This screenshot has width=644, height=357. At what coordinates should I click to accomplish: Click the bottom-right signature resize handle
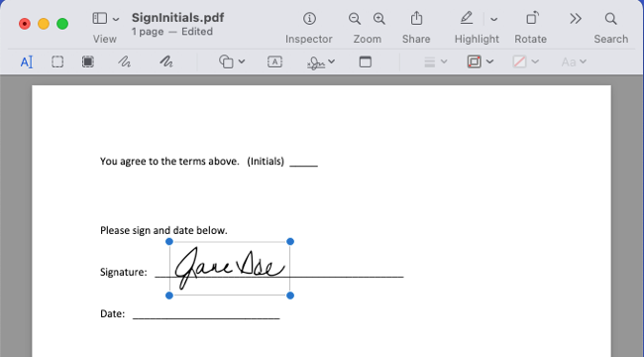(290, 296)
